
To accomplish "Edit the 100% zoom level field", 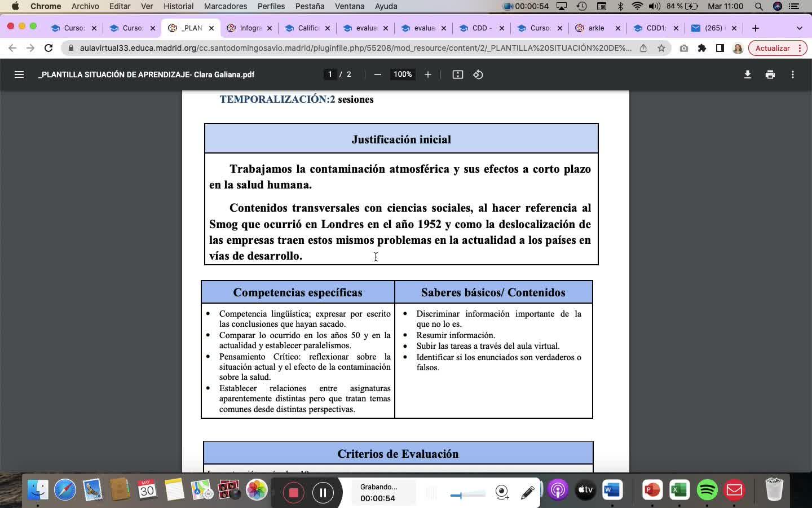I will (403, 75).
